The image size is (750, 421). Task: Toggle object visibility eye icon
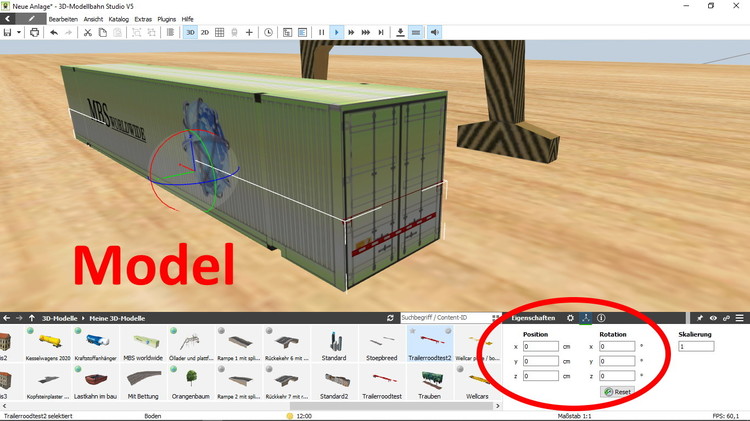coord(713,318)
